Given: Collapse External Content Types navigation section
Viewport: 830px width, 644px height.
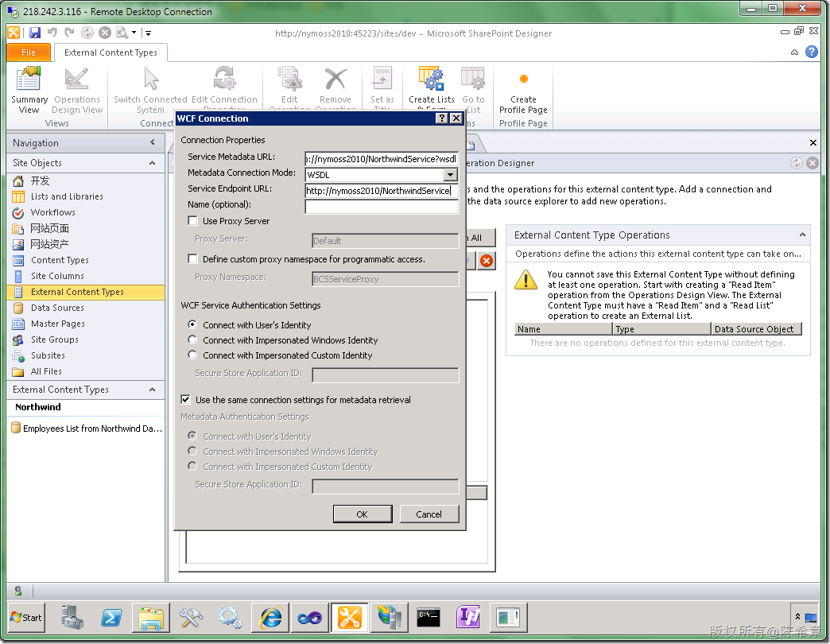Looking at the screenshot, I should pyautogui.click(x=153, y=390).
